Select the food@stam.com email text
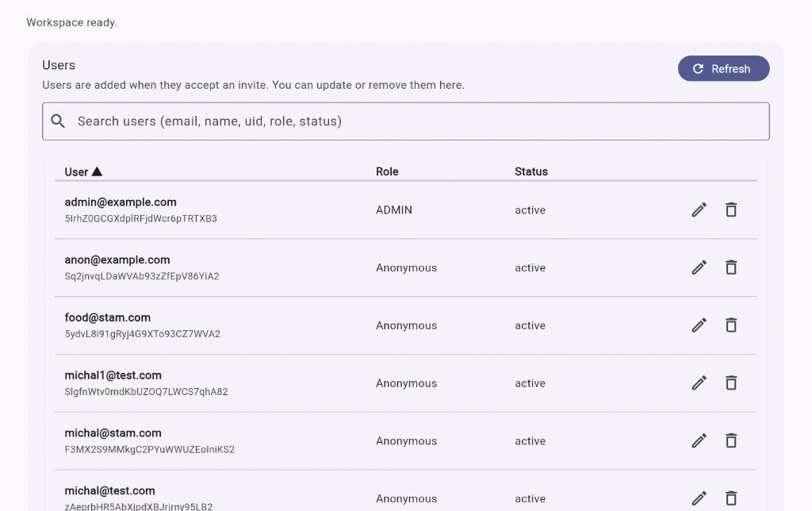Screen dimensions: 812x511 pos(108,317)
